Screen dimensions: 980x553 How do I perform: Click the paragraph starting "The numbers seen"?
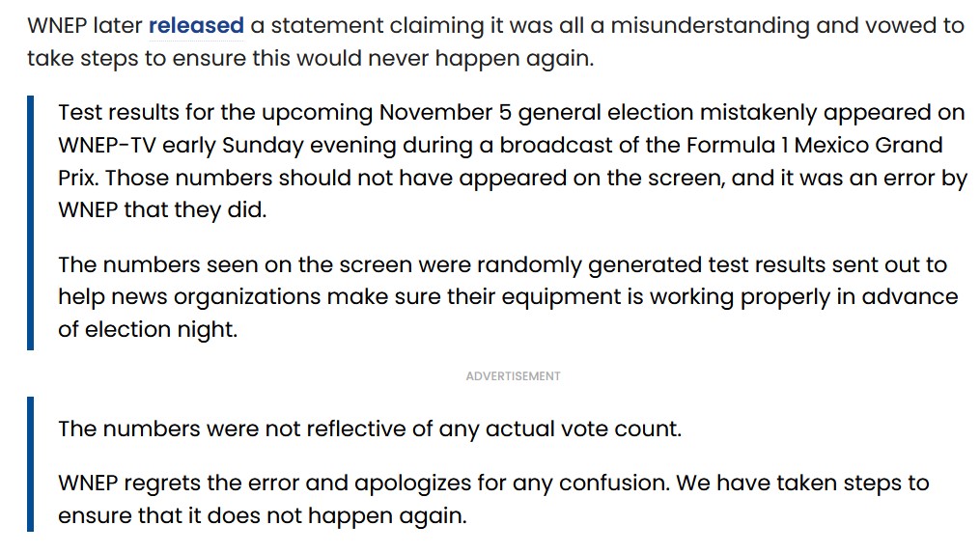click(x=508, y=296)
